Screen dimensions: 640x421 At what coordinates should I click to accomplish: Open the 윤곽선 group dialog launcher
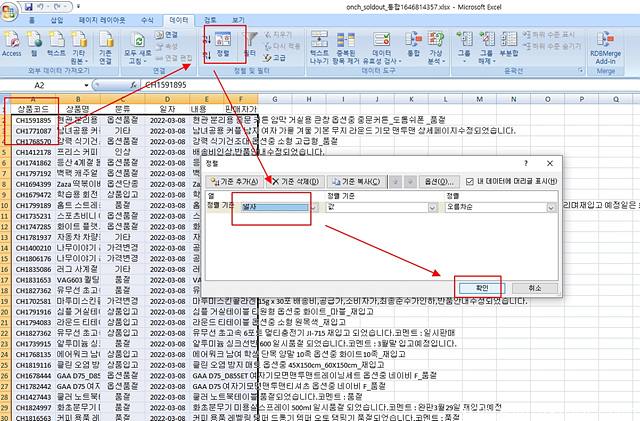(x=581, y=71)
